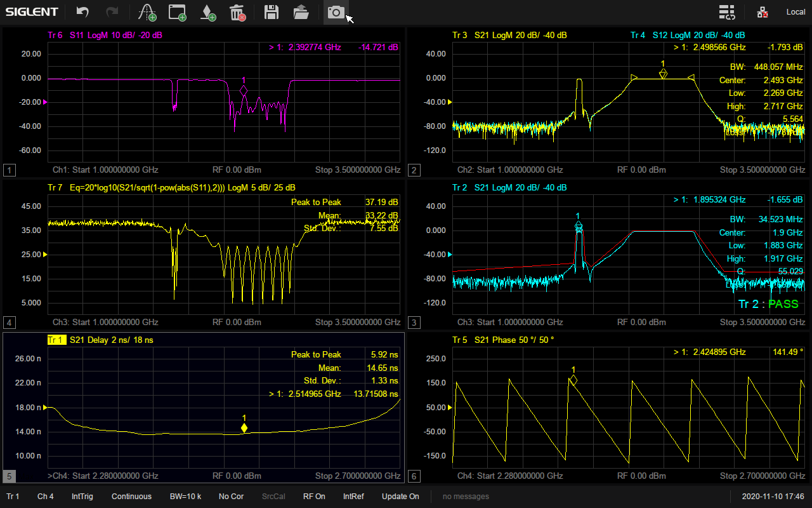Image resolution: width=812 pixels, height=508 pixels.
Task: Open the BW=10 k bandwidth setting
Action: [x=186, y=497]
